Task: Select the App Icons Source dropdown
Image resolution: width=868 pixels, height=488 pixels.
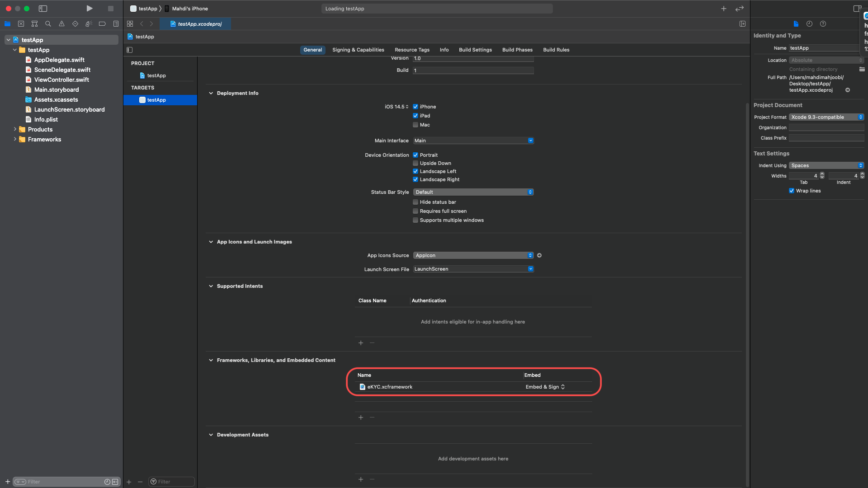Action: coord(472,255)
